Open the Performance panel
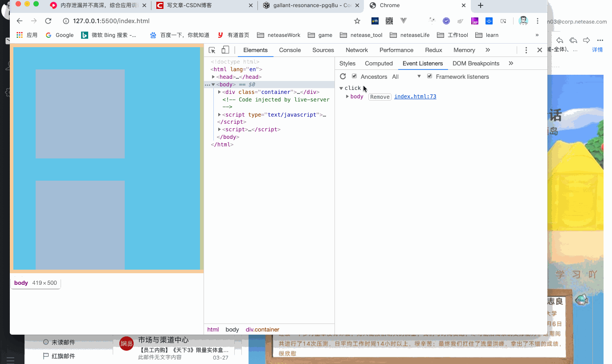The height and width of the screenshot is (364, 612). point(396,50)
